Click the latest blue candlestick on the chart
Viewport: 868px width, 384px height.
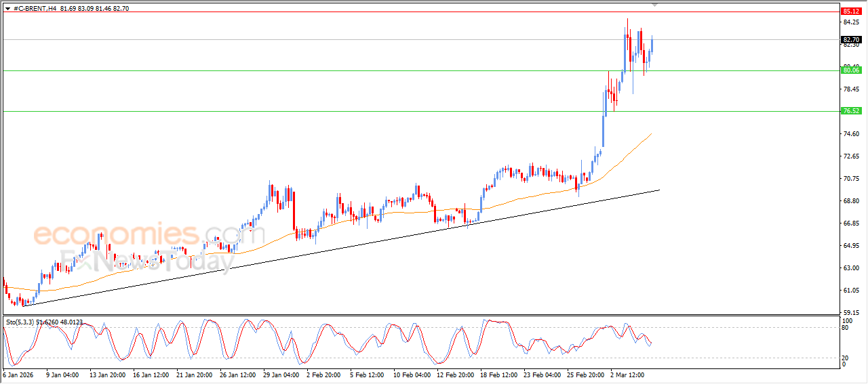point(652,45)
